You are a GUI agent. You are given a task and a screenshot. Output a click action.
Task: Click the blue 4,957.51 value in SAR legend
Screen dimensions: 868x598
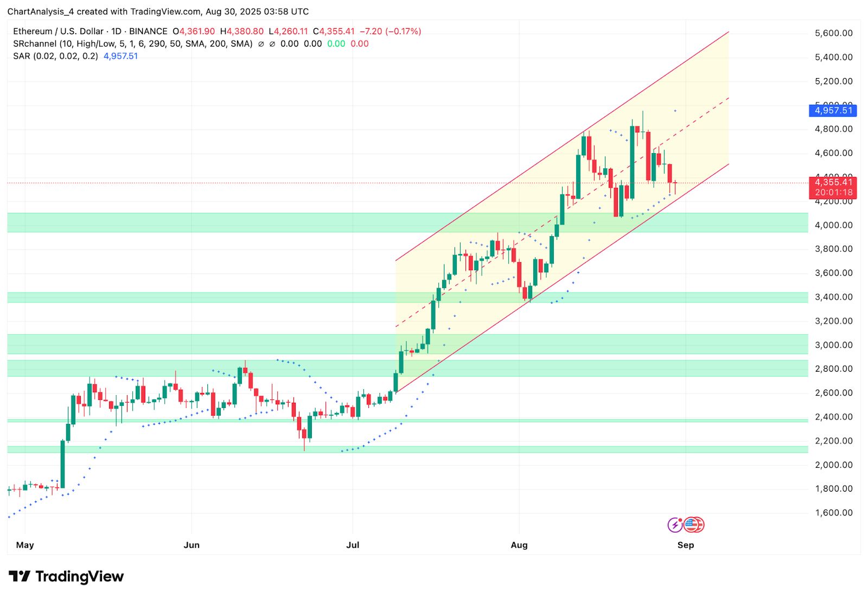click(x=120, y=56)
